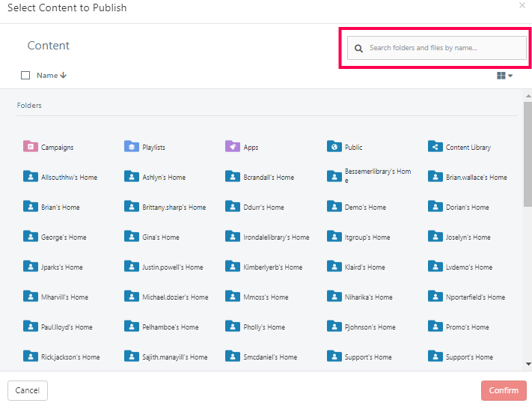This screenshot has width=532, height=403.
Task: Select the Rick.jackson's Home label
Action: pos(70,357)
